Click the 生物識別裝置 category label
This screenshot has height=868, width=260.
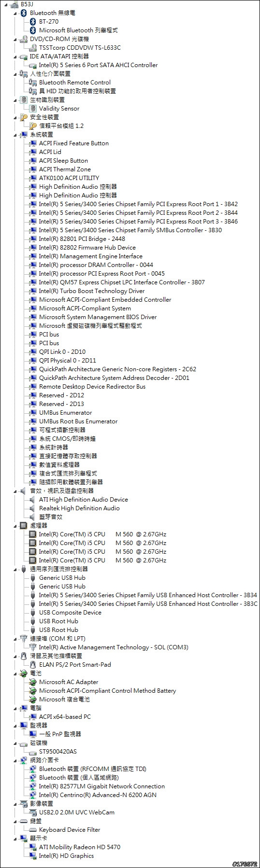click(47, 100)
